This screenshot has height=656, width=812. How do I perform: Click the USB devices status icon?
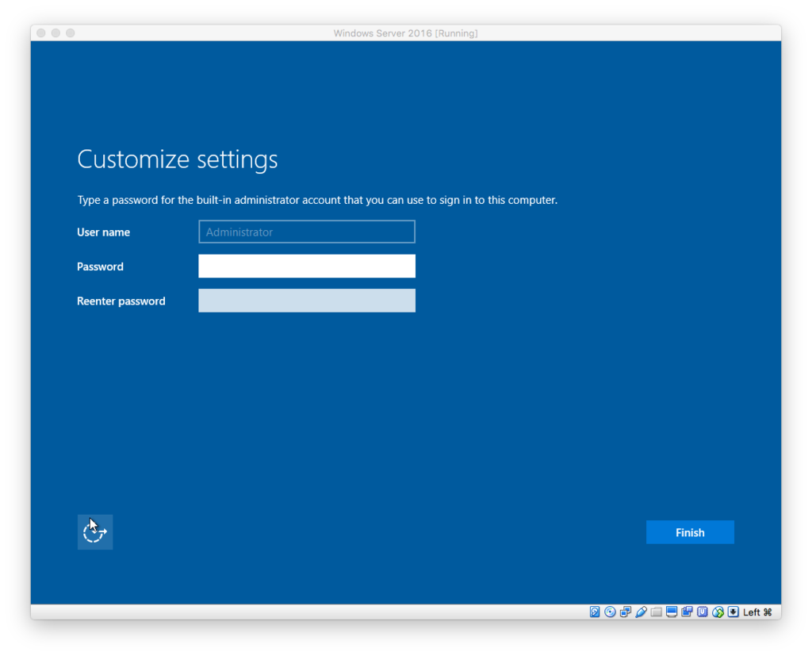pyautogui.click(x=641, y=612)
